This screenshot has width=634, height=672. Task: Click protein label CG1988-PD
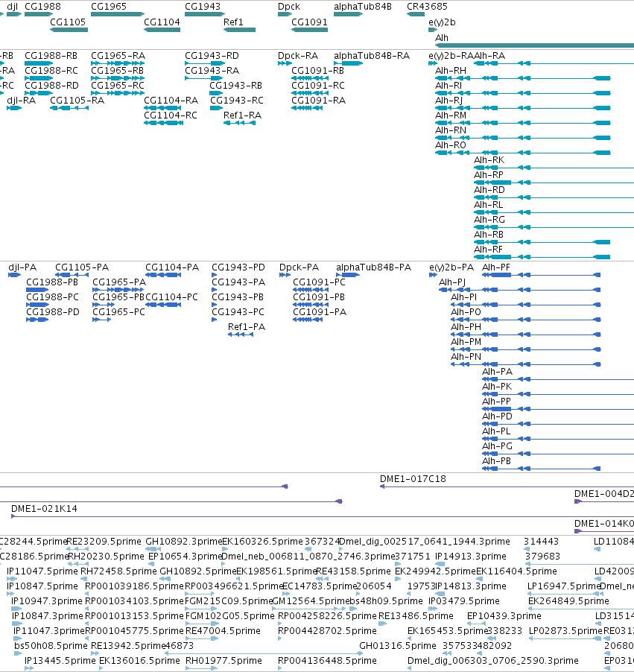pos(53,312)
